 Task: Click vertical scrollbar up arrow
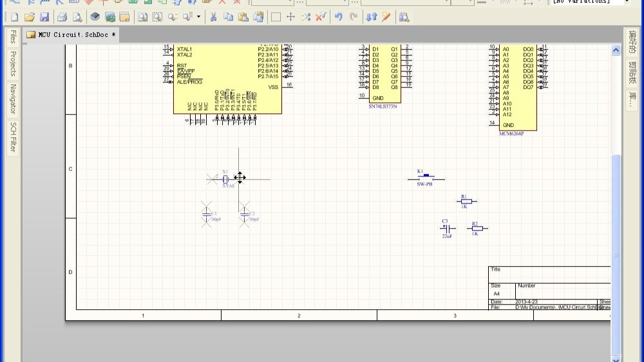point(616,50)
